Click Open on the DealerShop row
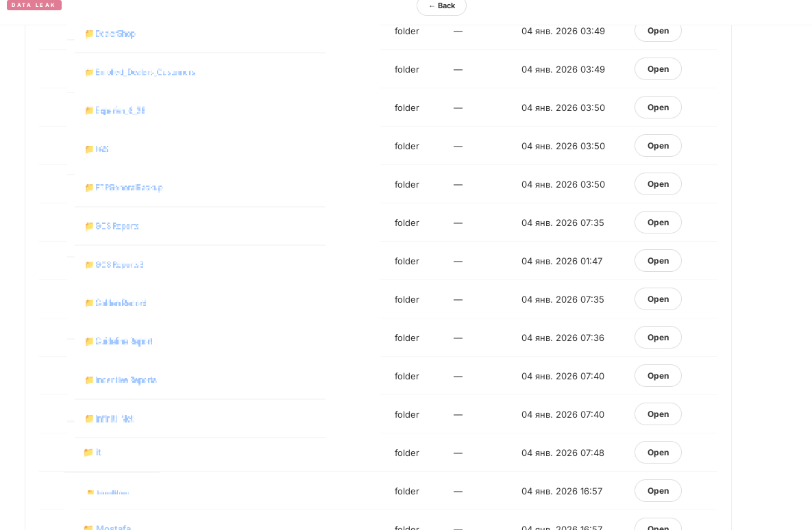Screen dimensions: 812x530 click(x=658, y=31)
